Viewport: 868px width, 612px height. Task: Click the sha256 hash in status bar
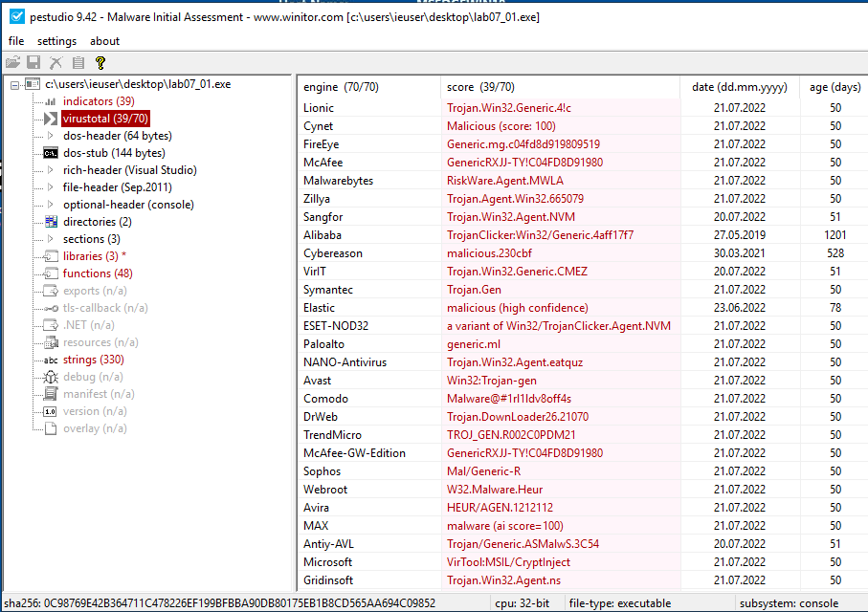(x=220, y=603)
